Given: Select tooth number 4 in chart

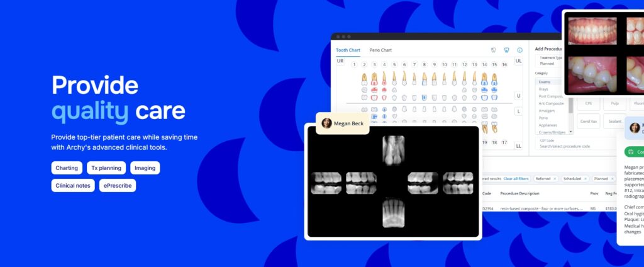Looking at the screenshot, I should [x=384, y=65].
